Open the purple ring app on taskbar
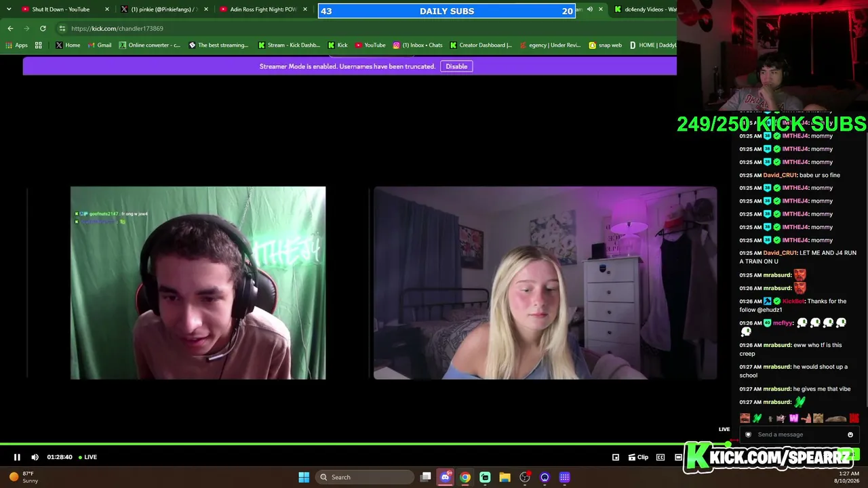The height and width of the screenshot is (488, 868). [545, 477]
